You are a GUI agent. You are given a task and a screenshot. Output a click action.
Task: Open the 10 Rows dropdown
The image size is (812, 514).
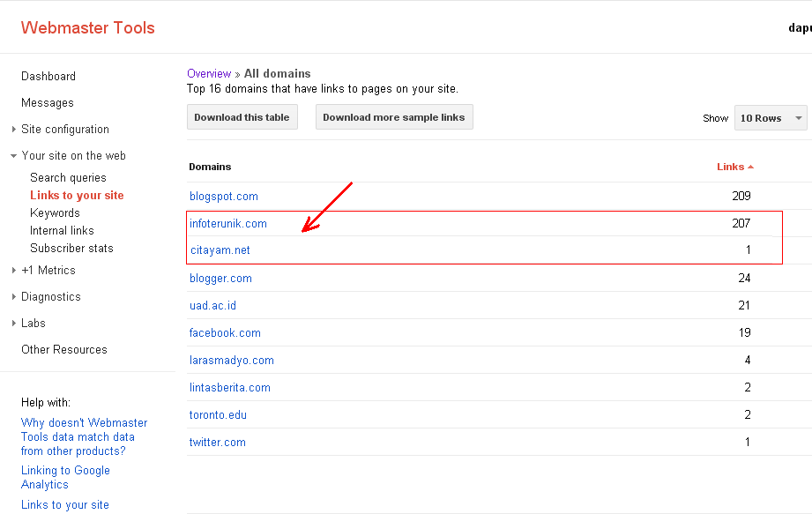click(x=770, y=118)
